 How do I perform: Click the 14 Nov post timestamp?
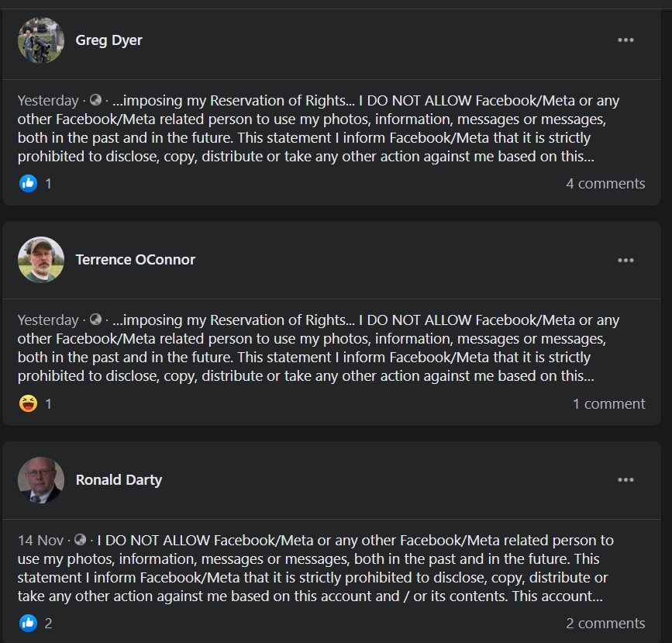click(x=40, y=541)
